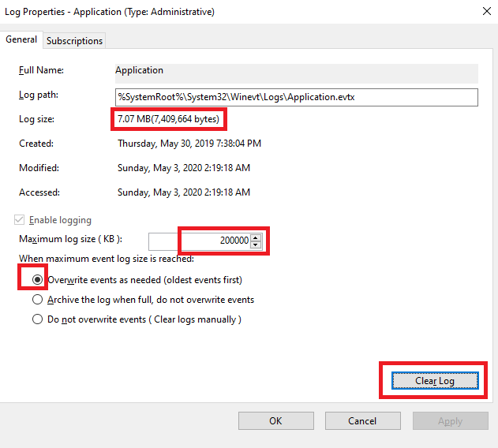Image resolution: width=498 pixels, height=448 pixels.
Task: Click the Modified timestamp value
Action: (x=184, y=168)
